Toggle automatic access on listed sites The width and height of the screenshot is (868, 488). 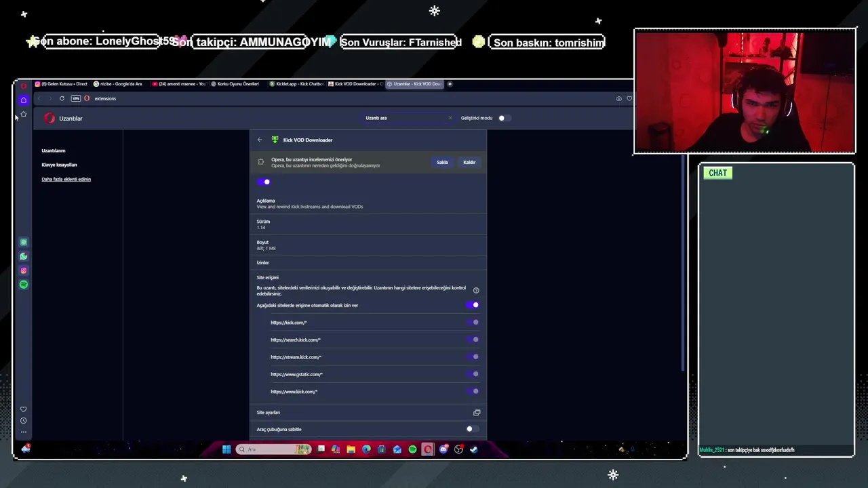tap(473, 305)
